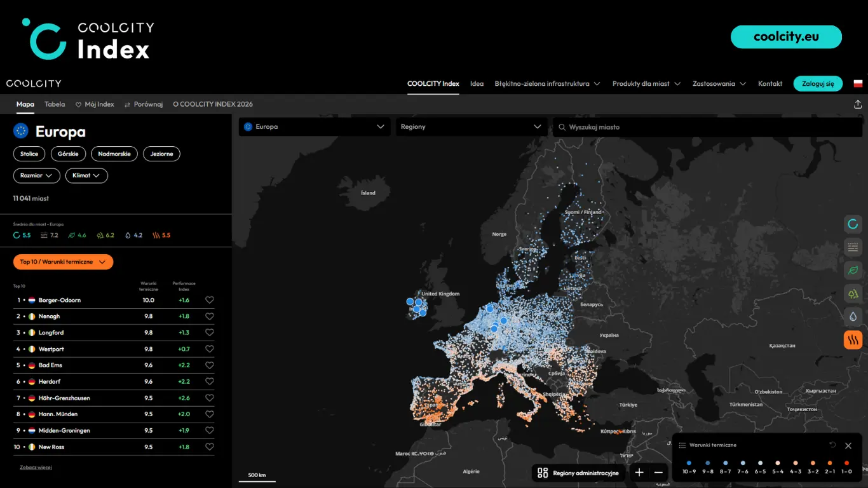
Task: Select the water drop layer icon in the right sidebar
Action: (853, 316)
